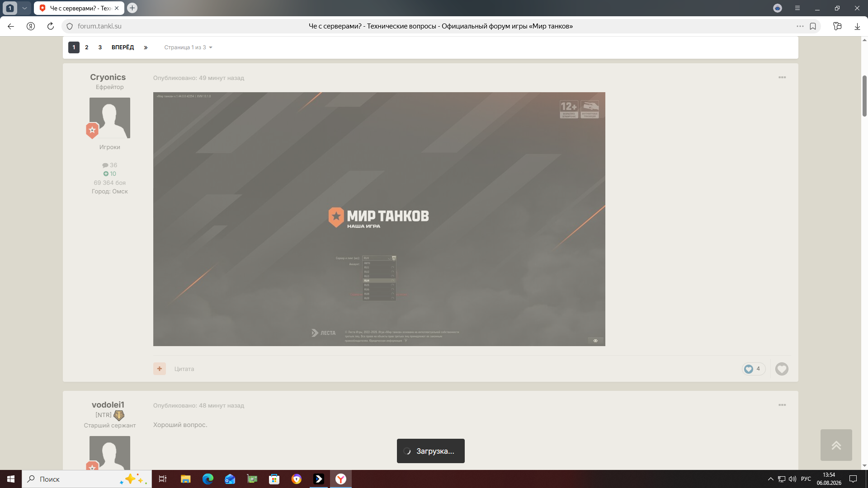Open network status in system tray

tap(782, 479)
